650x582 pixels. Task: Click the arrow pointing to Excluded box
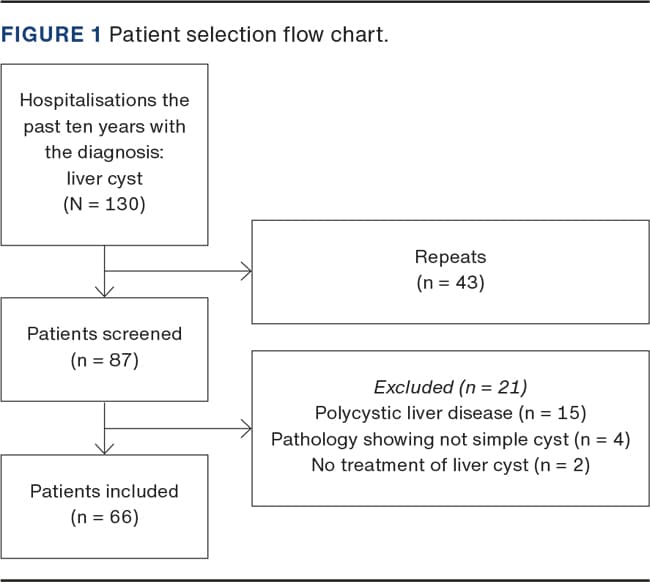(244, 429)
